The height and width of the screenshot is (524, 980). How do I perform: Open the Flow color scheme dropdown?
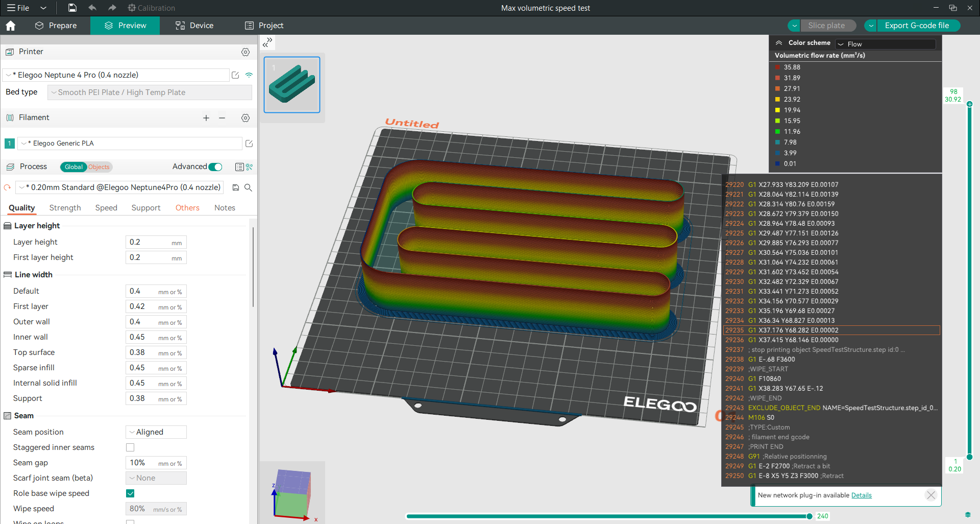[x=886, y=44]
